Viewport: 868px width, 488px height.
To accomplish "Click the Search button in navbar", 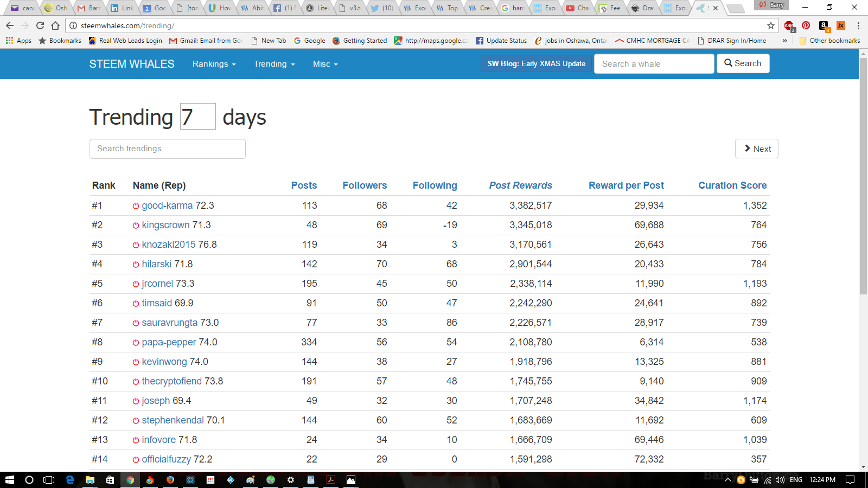I will tap(743, 63).
